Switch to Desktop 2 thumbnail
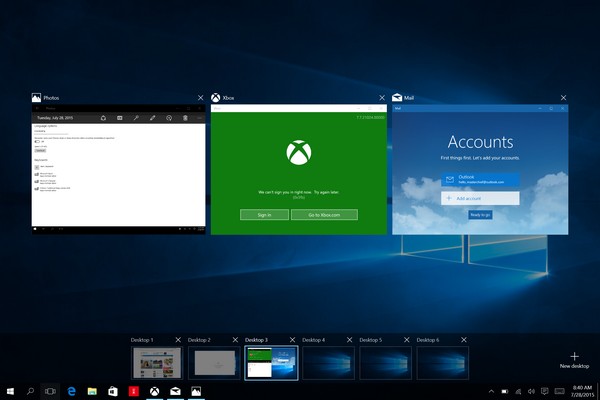 [214, 363]
